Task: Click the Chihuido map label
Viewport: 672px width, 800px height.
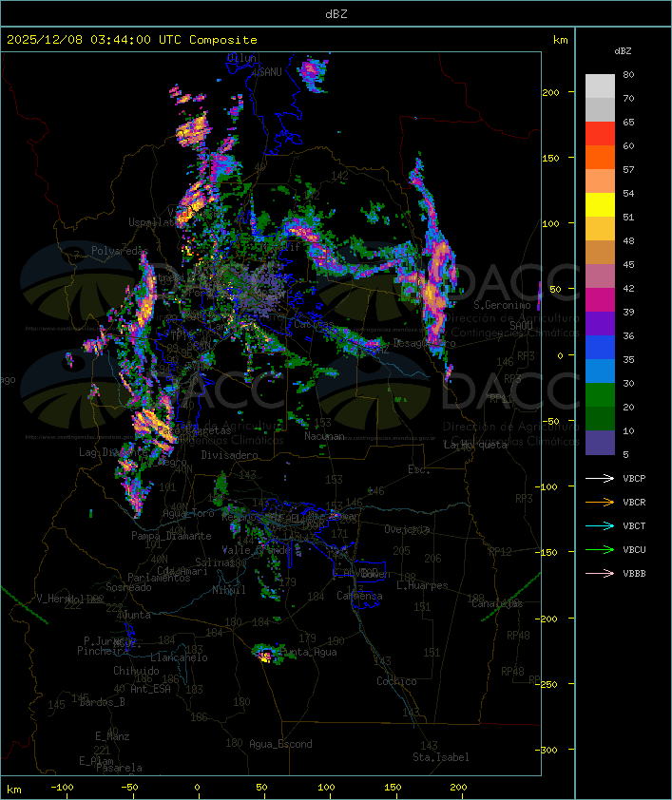Action: coord(136,671)
